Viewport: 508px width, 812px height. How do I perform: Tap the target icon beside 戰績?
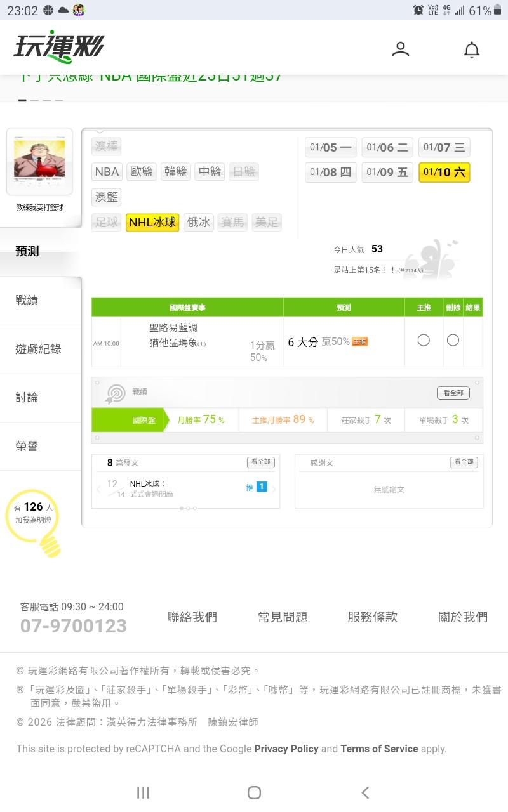pos(116,394)
